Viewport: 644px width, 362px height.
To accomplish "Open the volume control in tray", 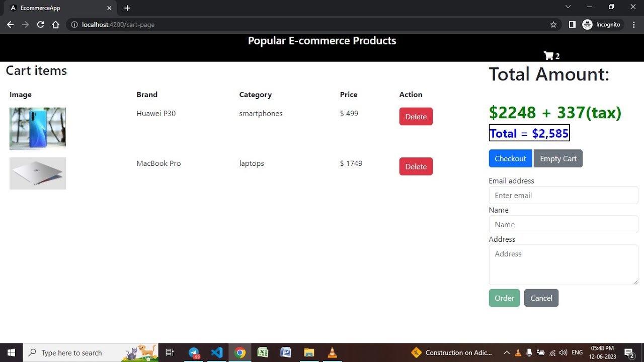I will coord(563,352).
